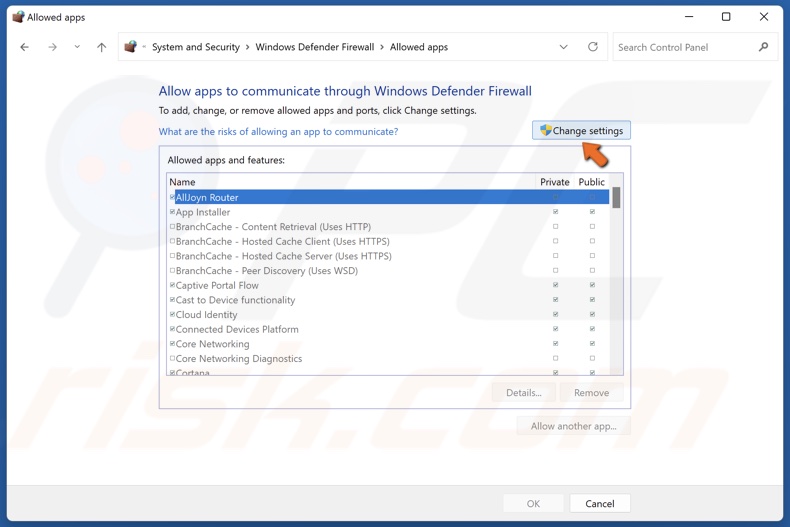This screenshot has height=527, width=790.
Task: Click the Cancel button
Action: [x=599, y=504]
